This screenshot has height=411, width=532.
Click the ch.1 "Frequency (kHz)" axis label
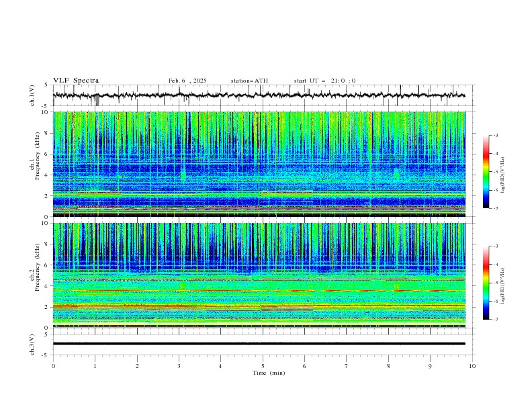point(38,156)
